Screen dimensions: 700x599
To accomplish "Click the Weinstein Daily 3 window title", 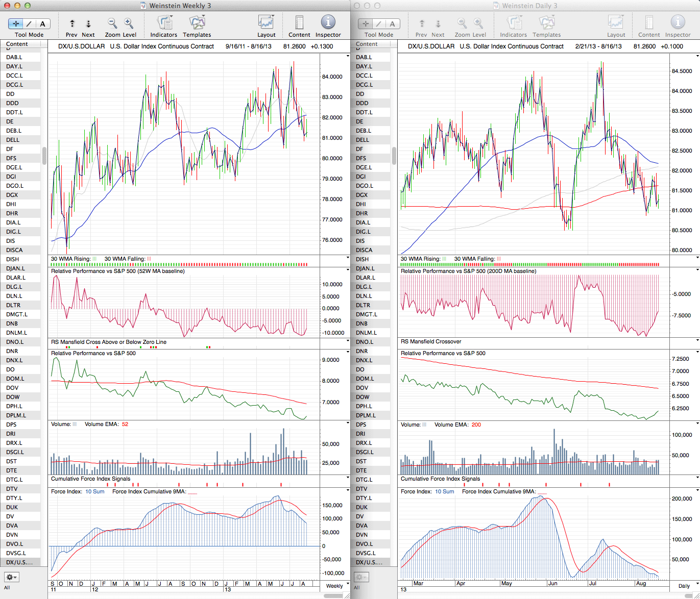I will (x=529, y=6).
